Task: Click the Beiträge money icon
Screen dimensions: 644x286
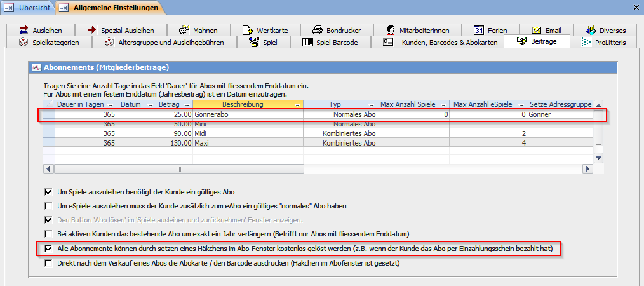Action: coord(521,41)
